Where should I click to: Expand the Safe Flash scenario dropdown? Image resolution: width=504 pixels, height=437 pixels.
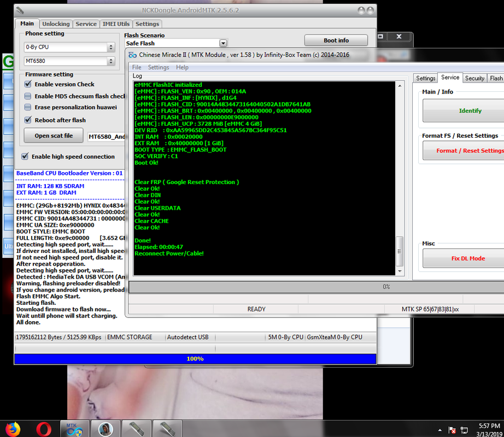[223, 43]
